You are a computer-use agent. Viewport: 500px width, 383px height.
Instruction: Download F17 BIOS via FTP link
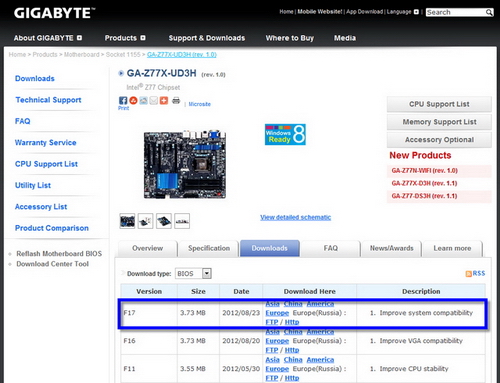[x=272, y=322]
